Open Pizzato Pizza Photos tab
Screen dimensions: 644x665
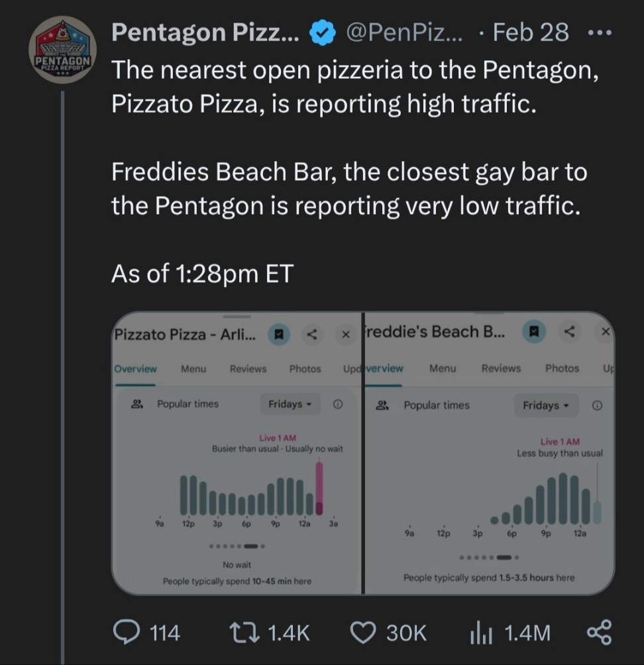click(x=305, y=368)
